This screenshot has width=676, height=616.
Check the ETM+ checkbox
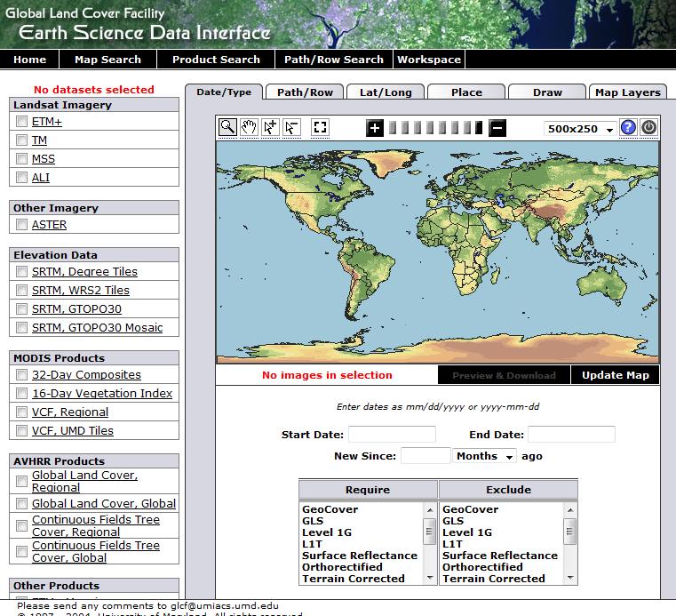[x=21, y=121]
